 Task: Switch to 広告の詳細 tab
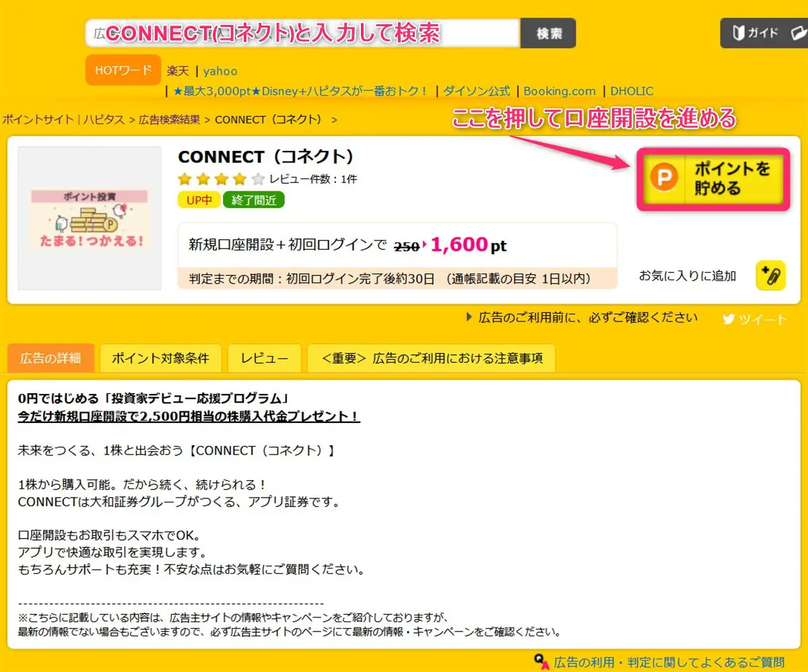point(50,358)
